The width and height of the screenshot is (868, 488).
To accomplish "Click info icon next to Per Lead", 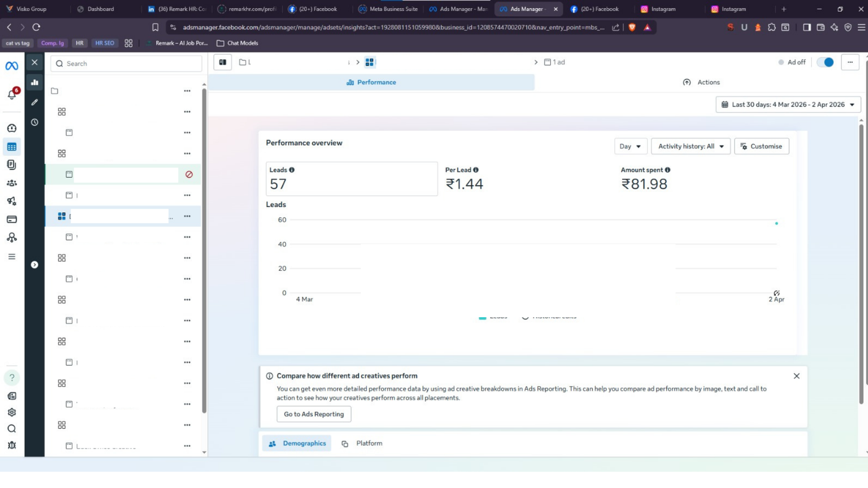I will (476, 170).
